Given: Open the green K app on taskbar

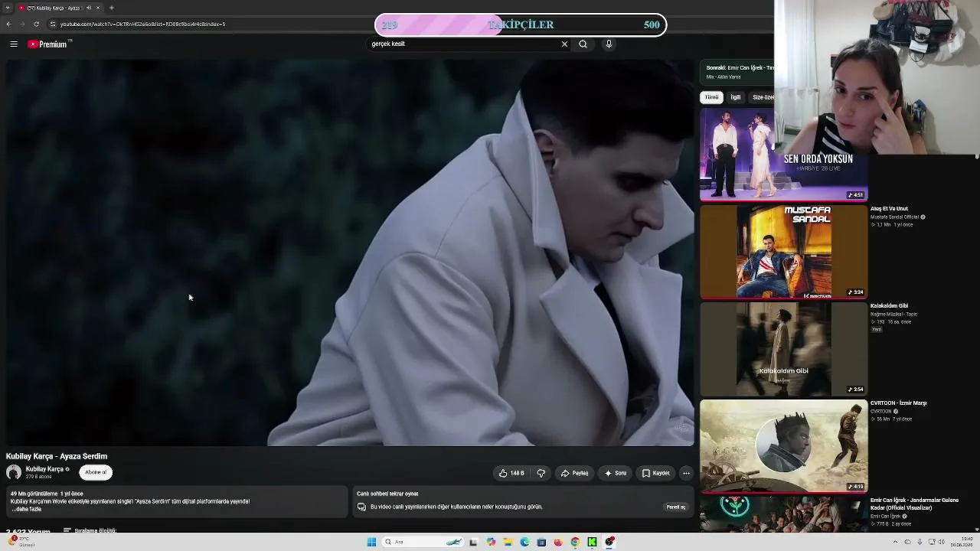Looking at the screenshot, I should tap(592, 542).
